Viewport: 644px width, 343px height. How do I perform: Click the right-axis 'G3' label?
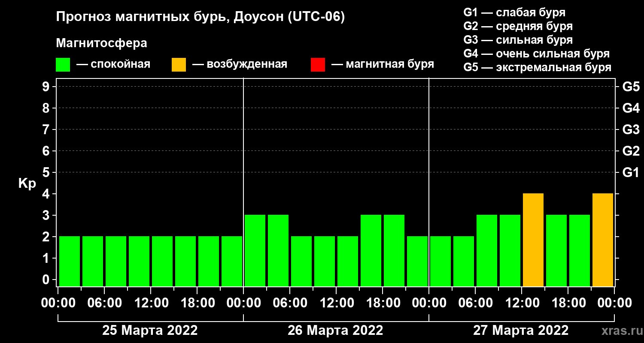(631, 129)
